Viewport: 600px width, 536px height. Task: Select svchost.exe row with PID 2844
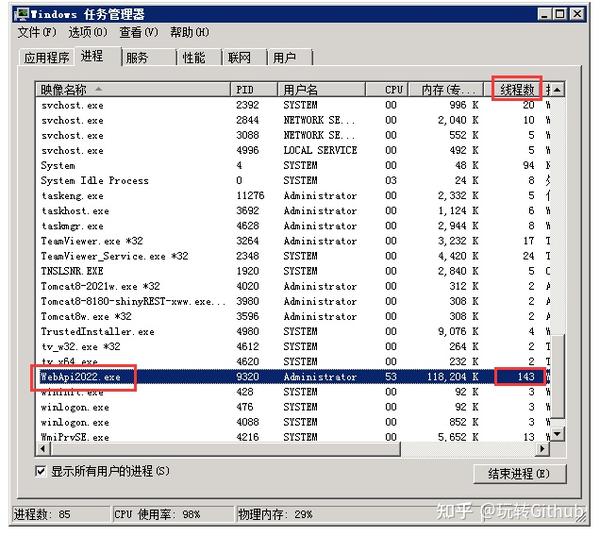(292, 120)
